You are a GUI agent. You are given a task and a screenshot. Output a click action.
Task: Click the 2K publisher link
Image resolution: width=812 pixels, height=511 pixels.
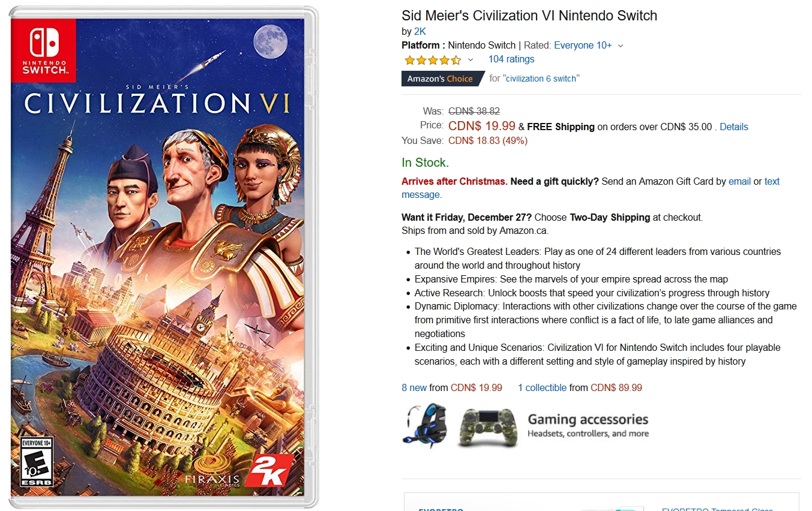(420, 31)
